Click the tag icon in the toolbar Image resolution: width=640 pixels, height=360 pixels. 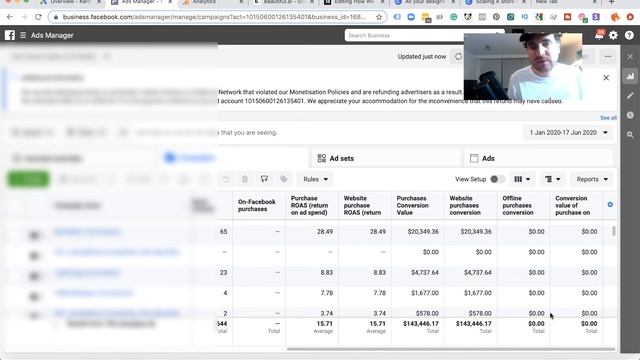coord(284,179)
